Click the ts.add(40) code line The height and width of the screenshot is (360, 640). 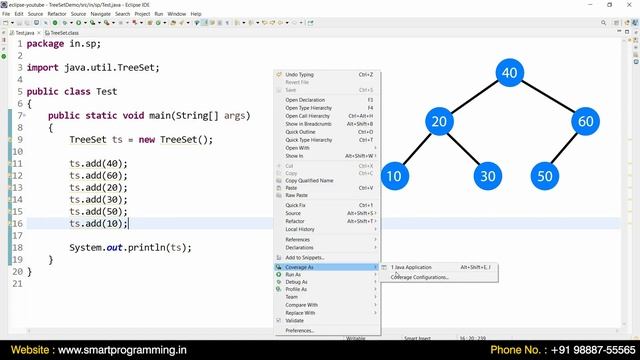coord(98,164)
